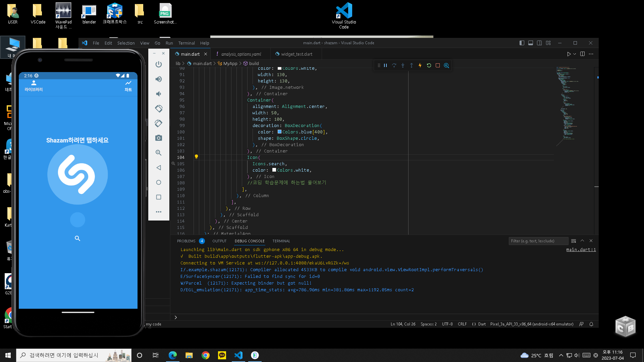This screenshot has width=644, height=362.
Task: Expand the MyApp breadcrumb
Action: pyautogui.click(x=230, y=63)
